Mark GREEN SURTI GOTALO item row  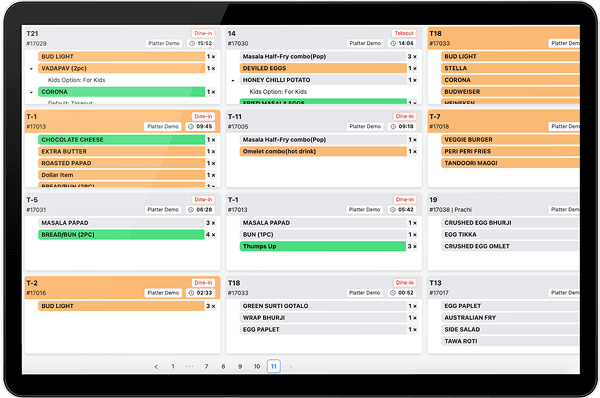(323, 306)
